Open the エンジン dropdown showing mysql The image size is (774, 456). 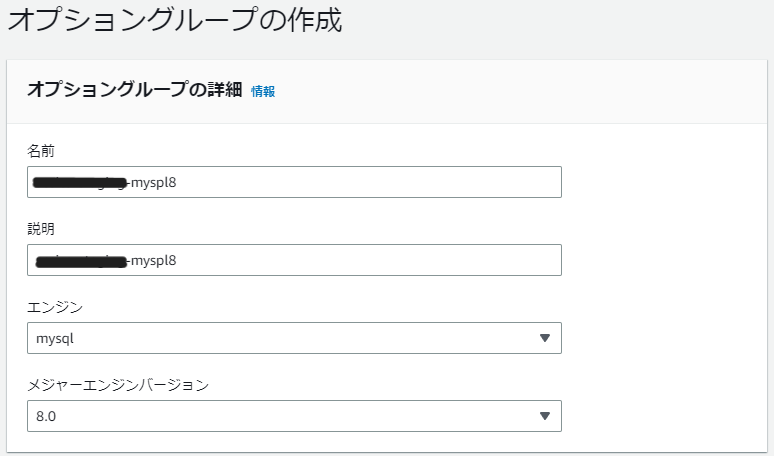[x=294, y=338]
